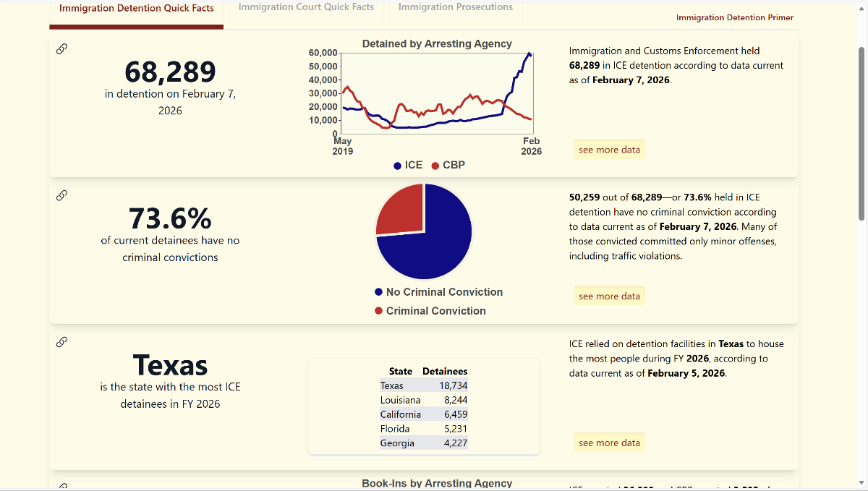This screenshot has height=491, width=868.
Task: Click the Detainees column header
Action: tap(445, 371)
